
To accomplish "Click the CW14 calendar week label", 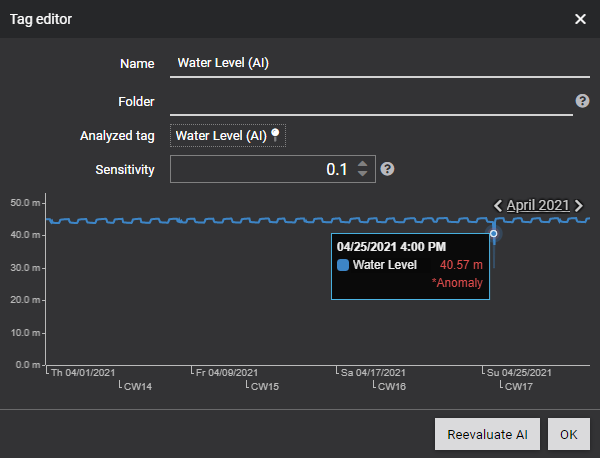I will (x=138, y=386).
